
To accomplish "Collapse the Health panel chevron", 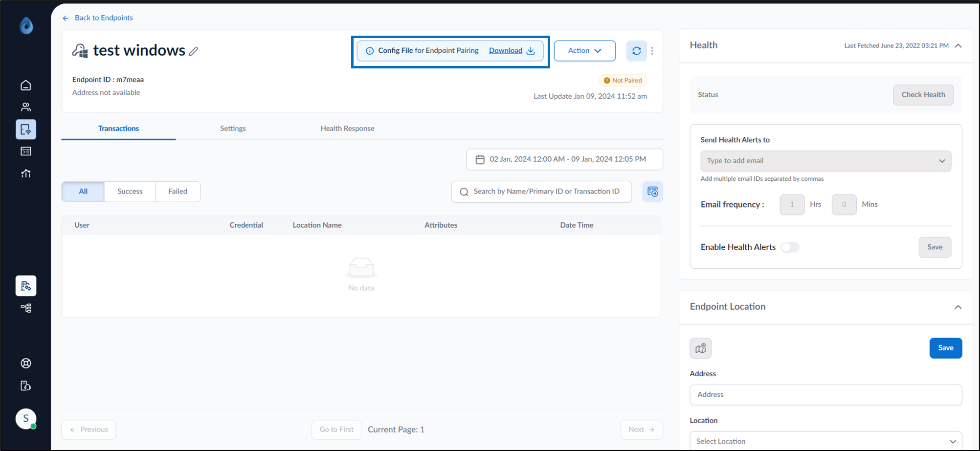I will click(x=958, y=46).
